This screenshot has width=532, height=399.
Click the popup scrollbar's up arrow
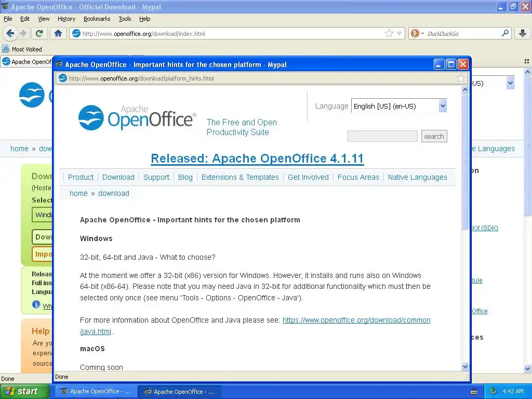pyautogui.click(x=465, y=89)
